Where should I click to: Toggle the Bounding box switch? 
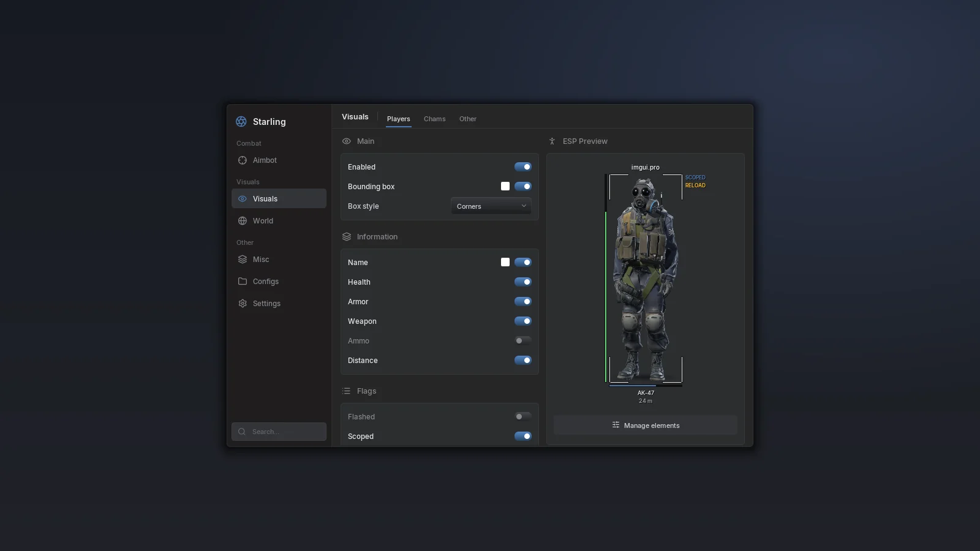523,187
